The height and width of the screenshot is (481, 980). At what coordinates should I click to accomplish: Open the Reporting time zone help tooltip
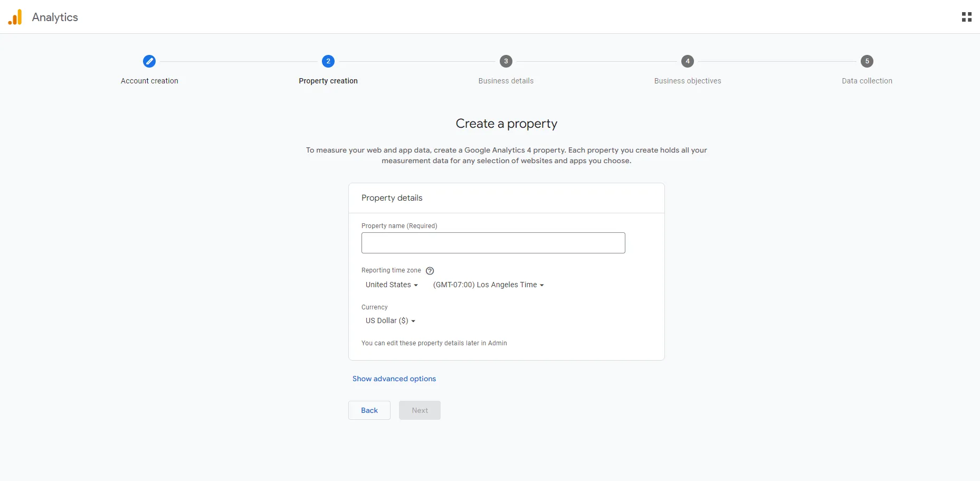pos(430,271)
